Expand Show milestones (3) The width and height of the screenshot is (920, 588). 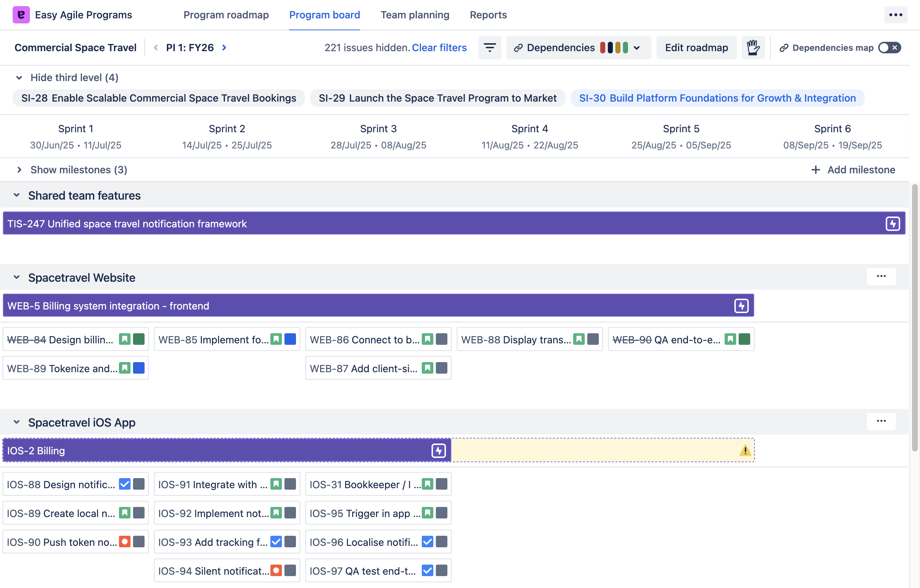78,170
